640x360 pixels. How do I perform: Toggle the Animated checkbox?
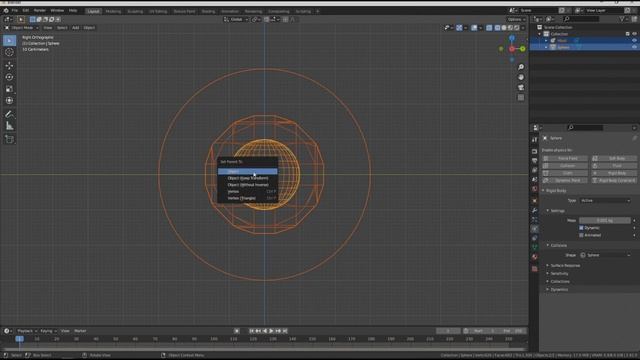[x=581, y=235]
